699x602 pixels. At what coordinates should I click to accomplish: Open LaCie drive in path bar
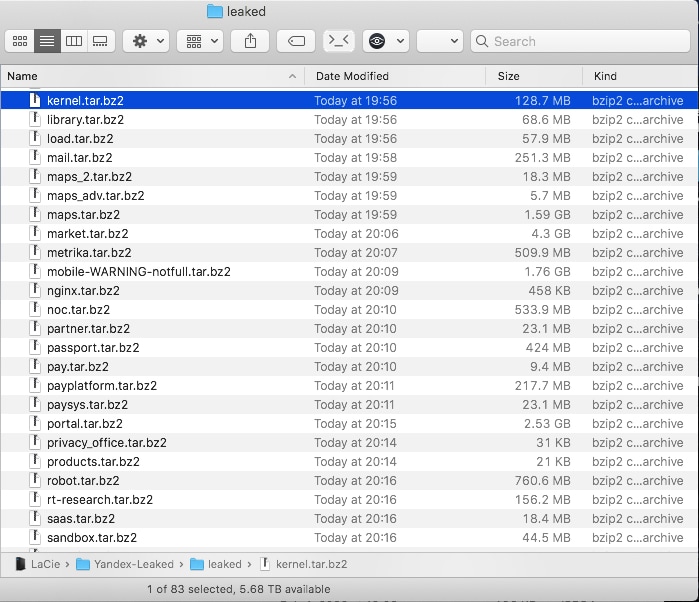click(x=38, y=564)
